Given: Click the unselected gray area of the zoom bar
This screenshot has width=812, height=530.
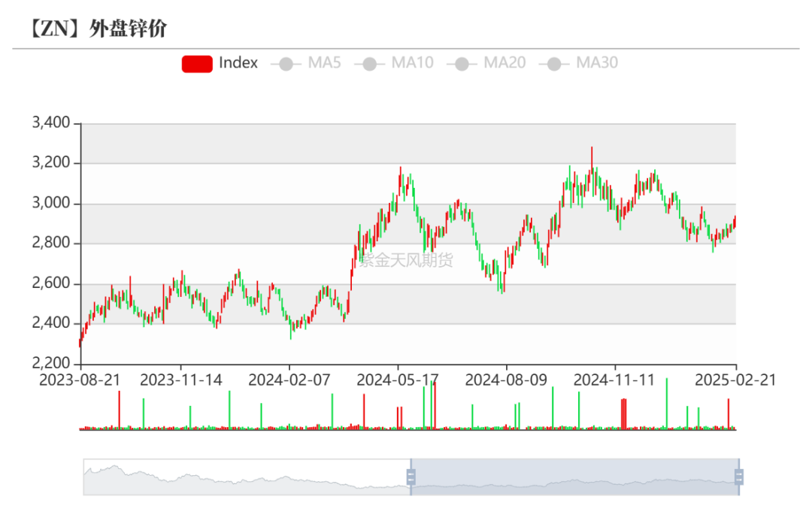Looking at the screenshot, I should pos(247,477).
